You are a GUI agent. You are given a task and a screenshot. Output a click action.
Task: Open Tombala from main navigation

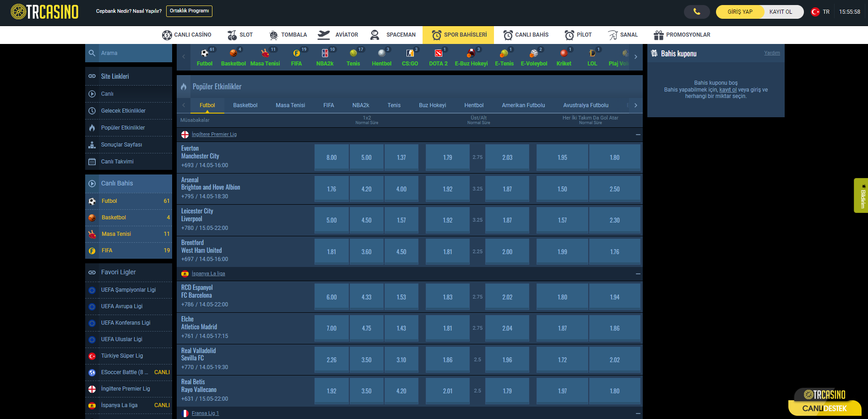[x=288, y=35]
